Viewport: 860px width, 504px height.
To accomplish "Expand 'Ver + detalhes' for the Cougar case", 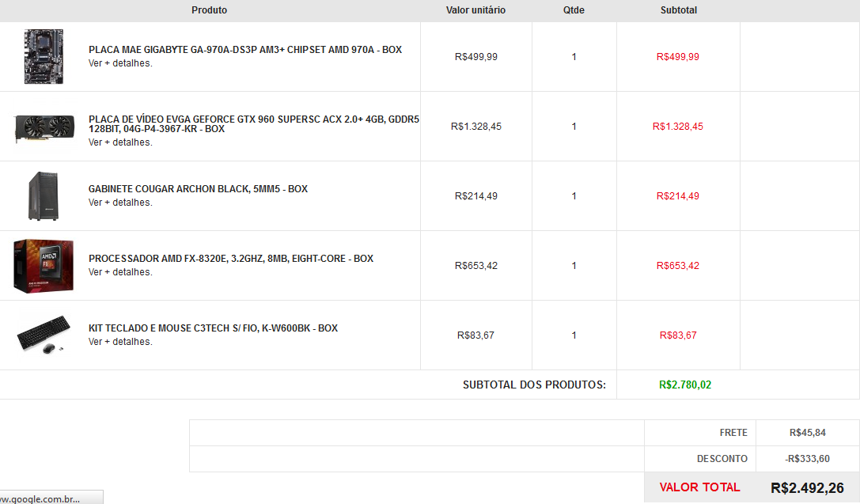I will (x=120, y=203).
